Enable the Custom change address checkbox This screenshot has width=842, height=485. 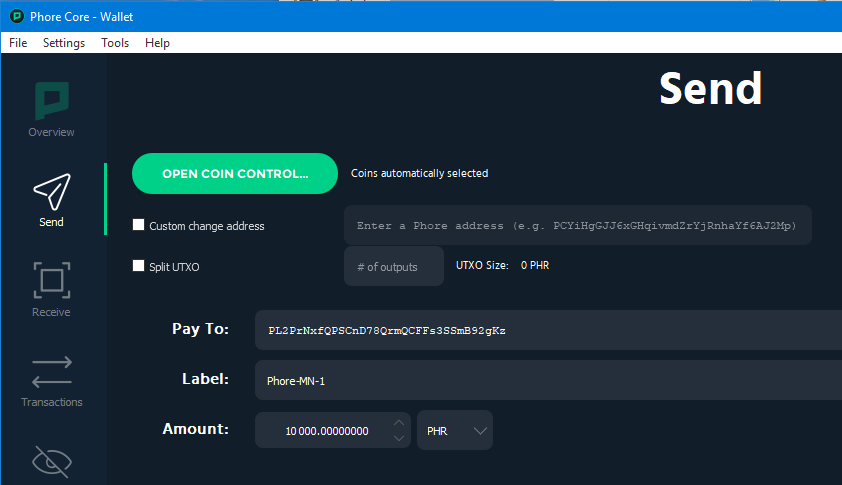pyautogui.click(x=139, y=225)
